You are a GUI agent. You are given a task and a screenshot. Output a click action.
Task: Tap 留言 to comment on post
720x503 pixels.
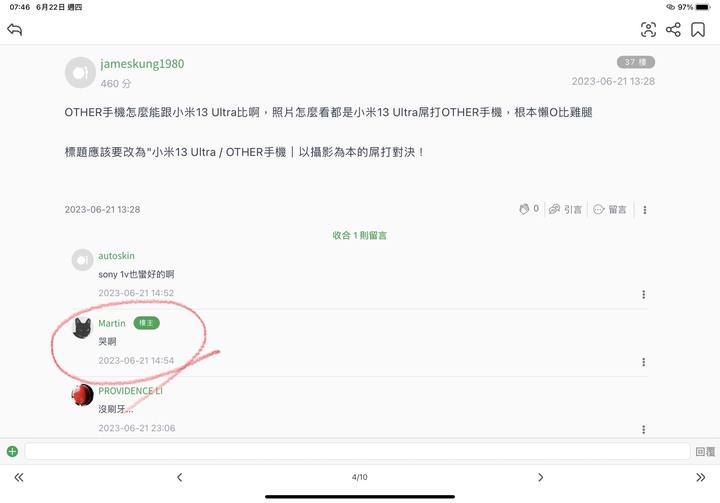point(610,209)
